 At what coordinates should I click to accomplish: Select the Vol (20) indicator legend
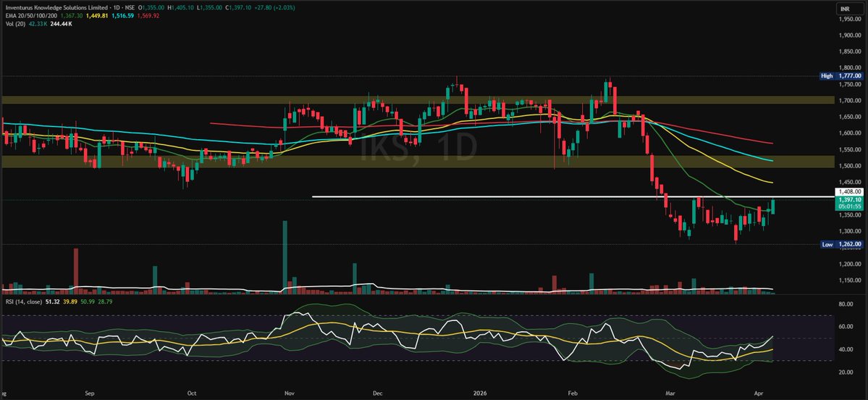[x=15, y=25]
